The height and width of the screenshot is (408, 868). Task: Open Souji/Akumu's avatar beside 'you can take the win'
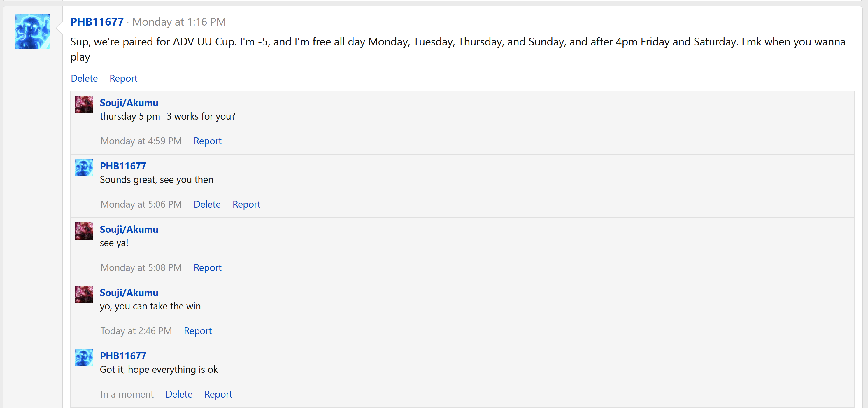tap(84, 295)
